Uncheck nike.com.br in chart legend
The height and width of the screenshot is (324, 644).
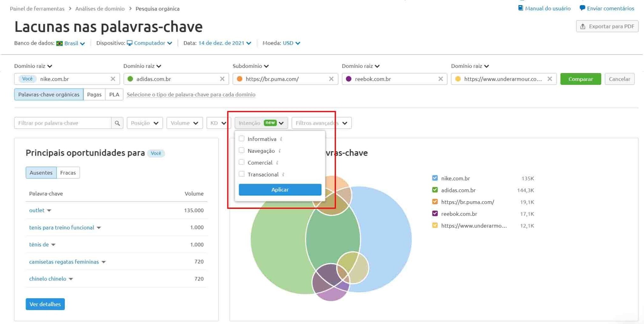[x=435, y=178]
